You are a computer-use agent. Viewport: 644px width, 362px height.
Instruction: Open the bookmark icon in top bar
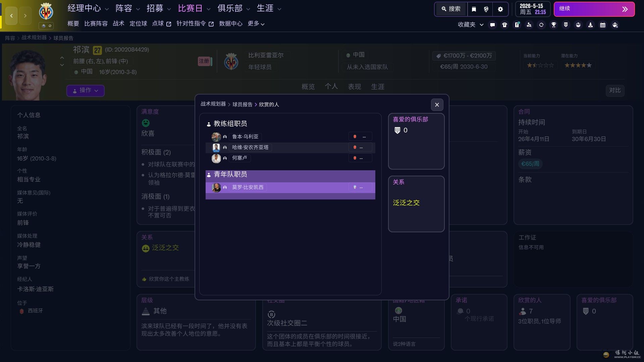pos(474,9)
